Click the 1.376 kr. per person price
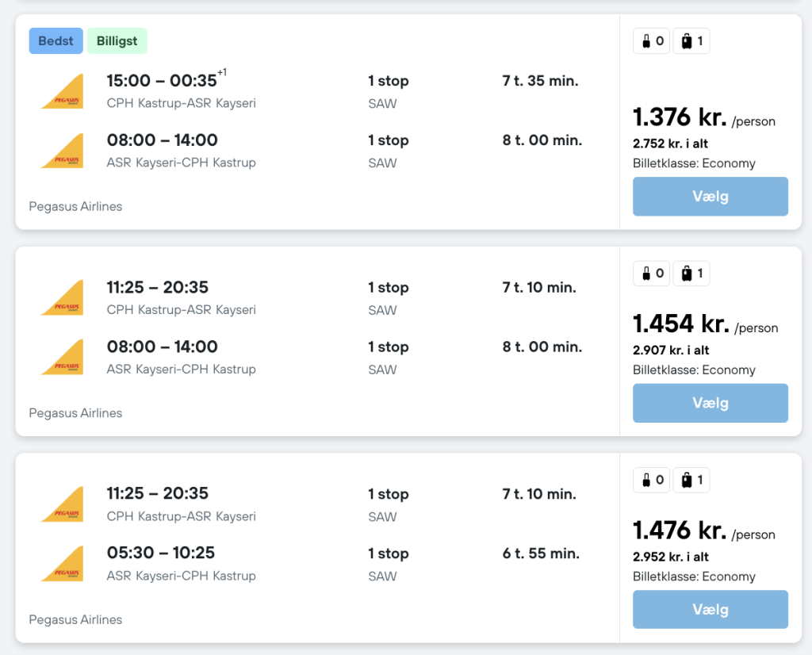812x655 pixels. 680,117
